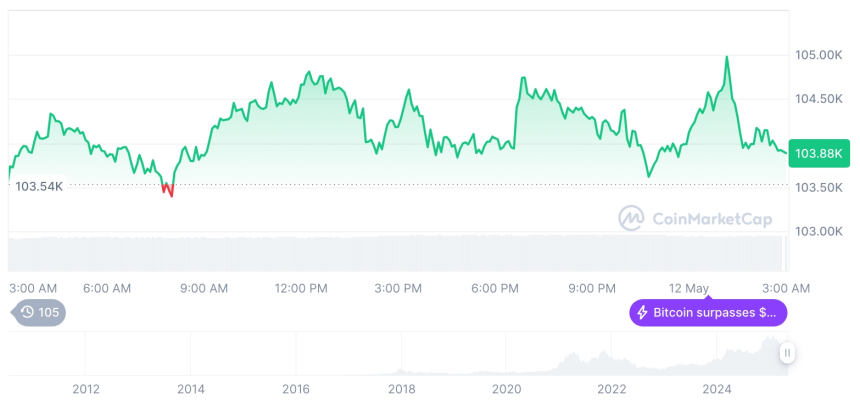Click the range slider pause-bar handle

tap(788, 352)
